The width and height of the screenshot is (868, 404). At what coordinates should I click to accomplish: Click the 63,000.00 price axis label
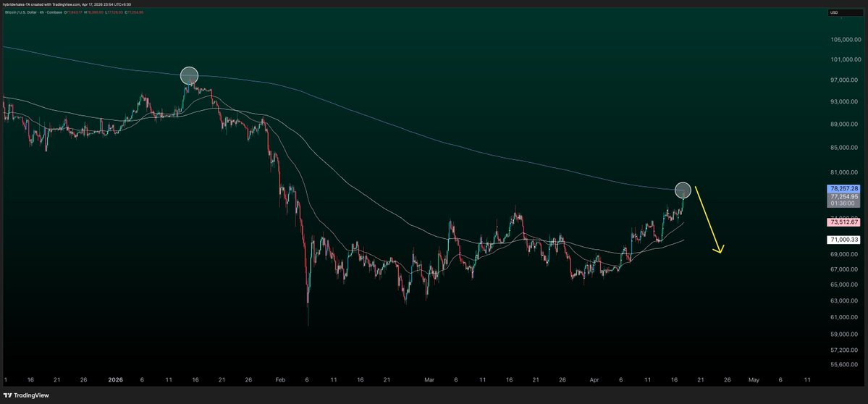[x=844, y=300]
